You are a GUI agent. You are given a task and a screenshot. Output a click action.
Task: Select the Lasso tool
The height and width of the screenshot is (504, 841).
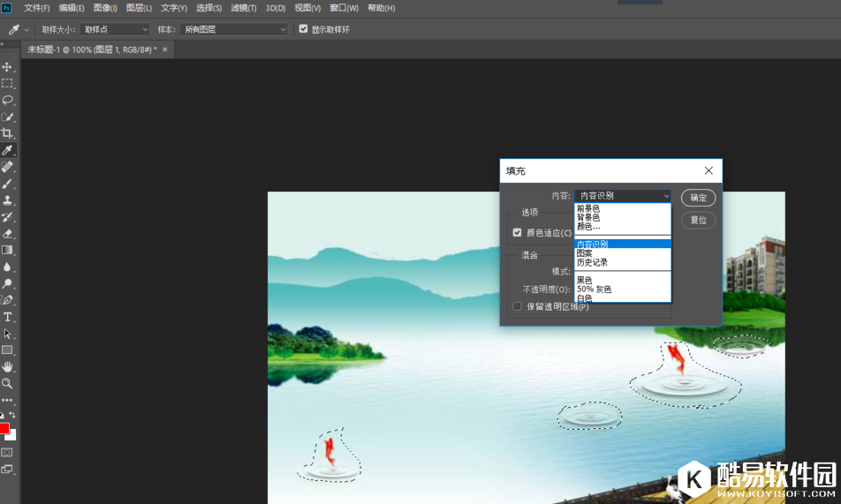click(7, 100)
